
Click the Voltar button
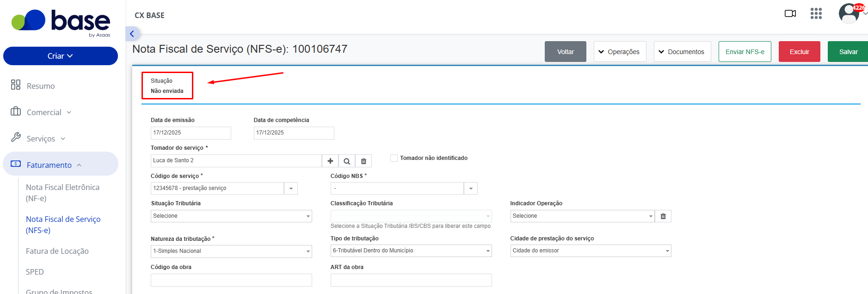click(566, 52)
